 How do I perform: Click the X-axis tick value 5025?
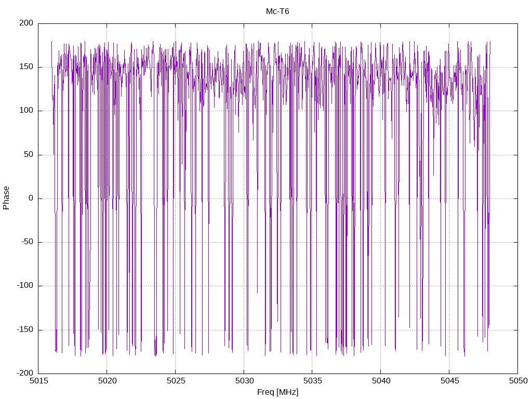tap(176, 381)
